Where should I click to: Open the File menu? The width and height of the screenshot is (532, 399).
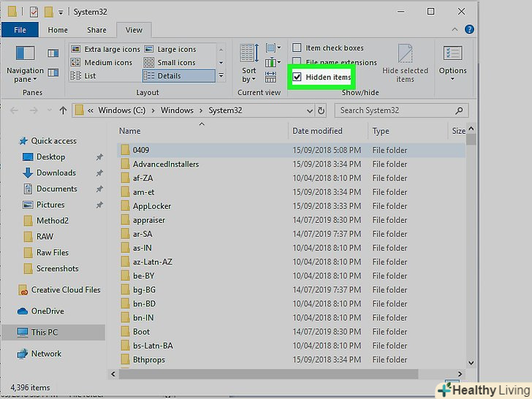[20, 30]
